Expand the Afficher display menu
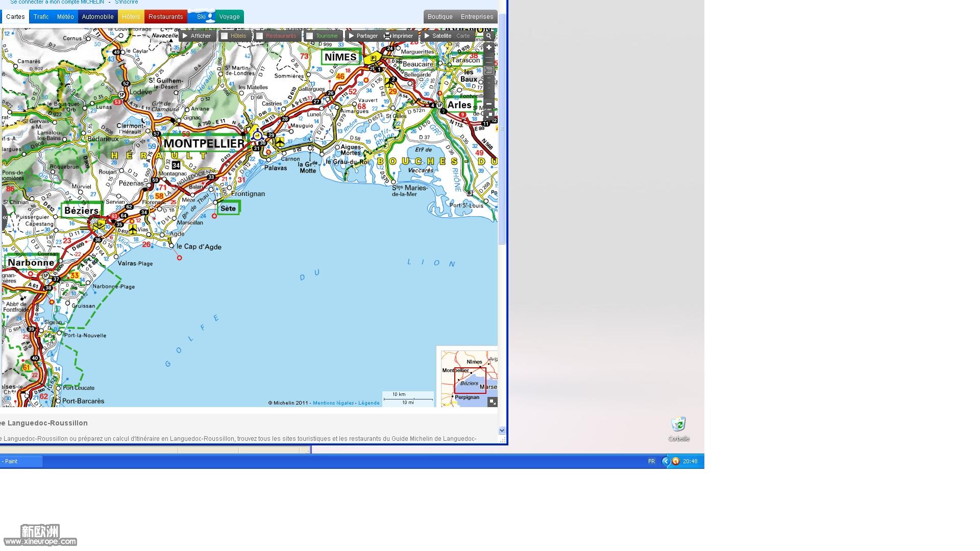Viewport: 980px width, 551px height. tap(197, 36)
